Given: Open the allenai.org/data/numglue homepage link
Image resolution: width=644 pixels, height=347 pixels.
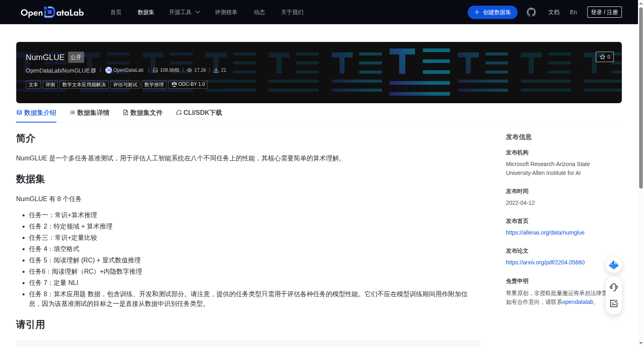Looking at the screenshot, I should [x=545, y=233].
